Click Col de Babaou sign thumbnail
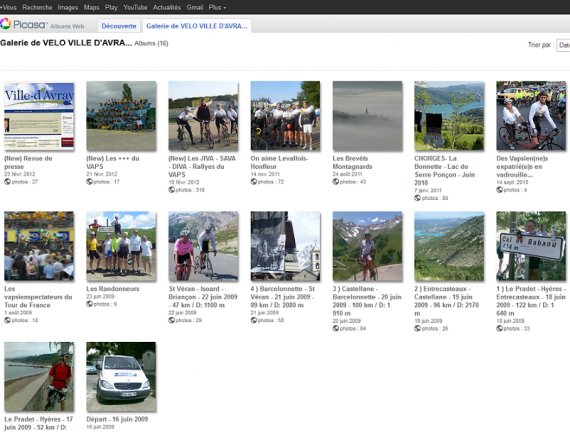570x432 pixels. click(531, 246)
